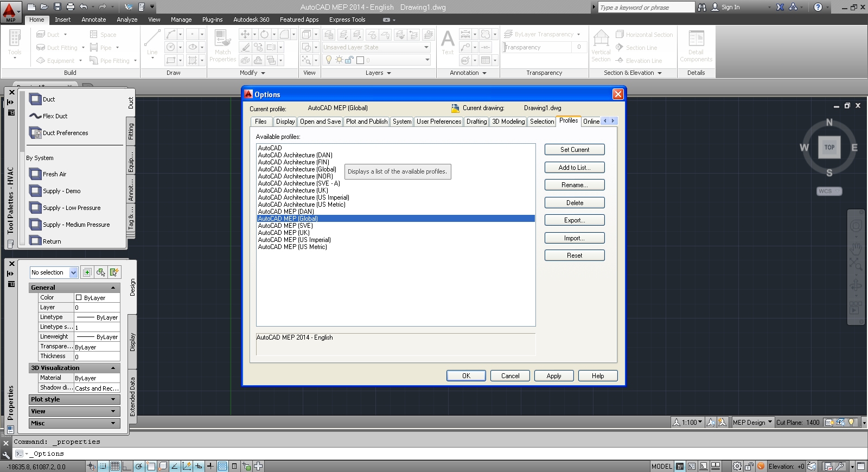Click the Plot printer icon in Quick Access
This screenshot has height=472, width=868.
point(71,7)
